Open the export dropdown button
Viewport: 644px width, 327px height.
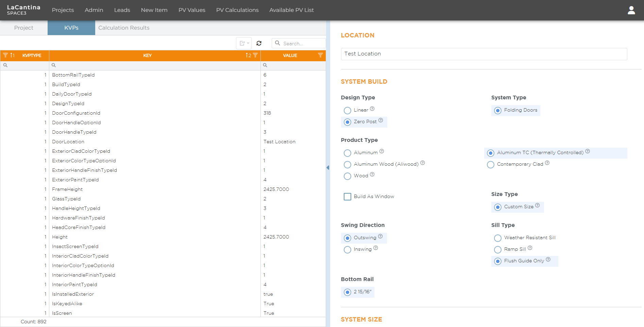244,43
